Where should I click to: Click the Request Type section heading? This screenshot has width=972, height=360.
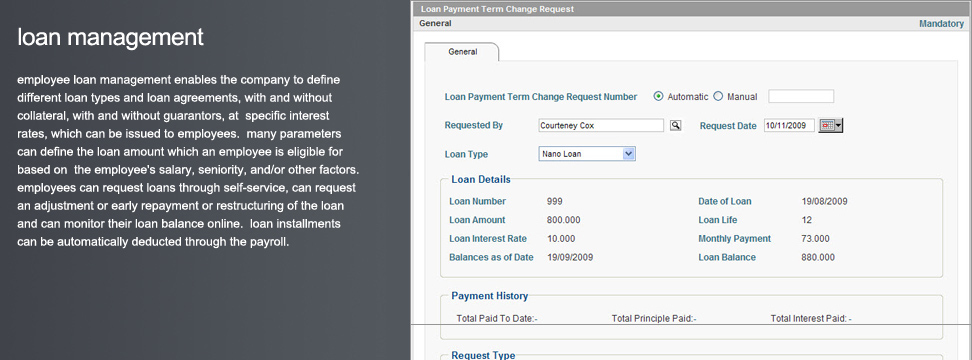pos(483,356)
